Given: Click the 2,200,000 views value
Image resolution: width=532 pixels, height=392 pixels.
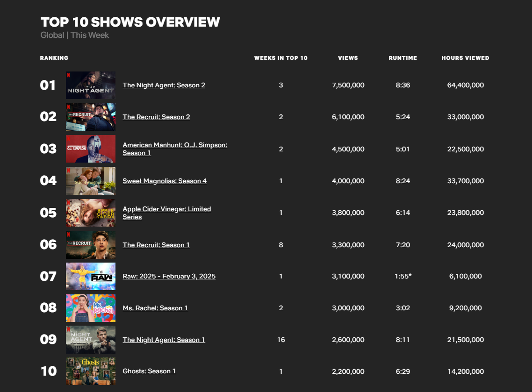Looking at the screenshot, I should point(348,371).
